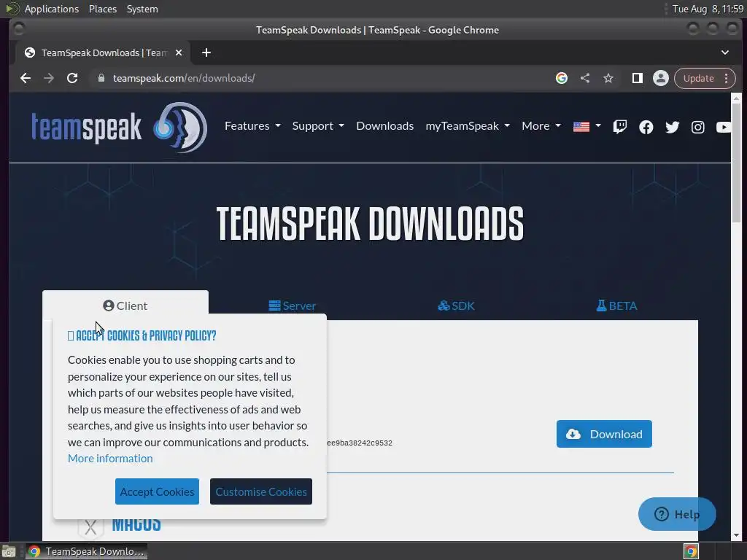Click the blue Download button
Viewport: 747px width, 560px height.
point(604,434)
